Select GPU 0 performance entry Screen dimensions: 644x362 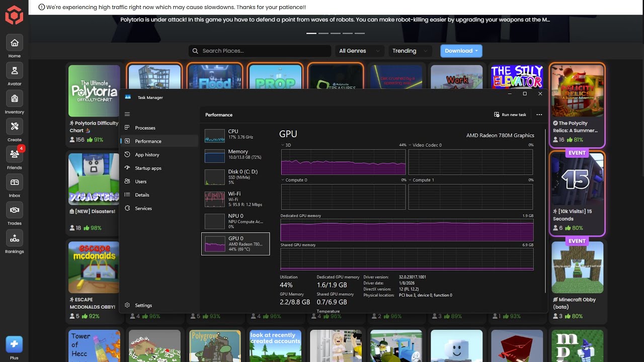(235, 244)
